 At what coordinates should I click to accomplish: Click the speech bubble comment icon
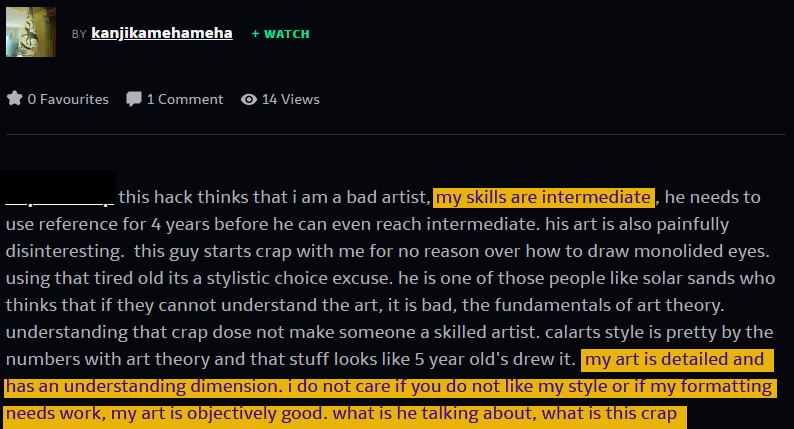coord(133,99)
